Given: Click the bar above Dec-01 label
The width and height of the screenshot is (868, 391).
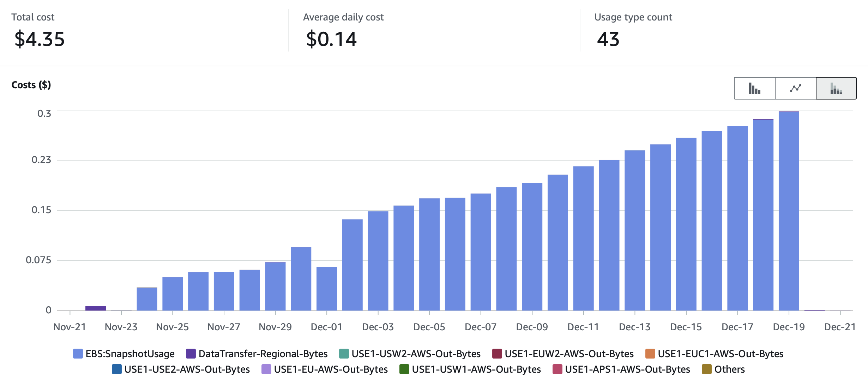Looking at the screenshot, I should (x=327, y=289).
